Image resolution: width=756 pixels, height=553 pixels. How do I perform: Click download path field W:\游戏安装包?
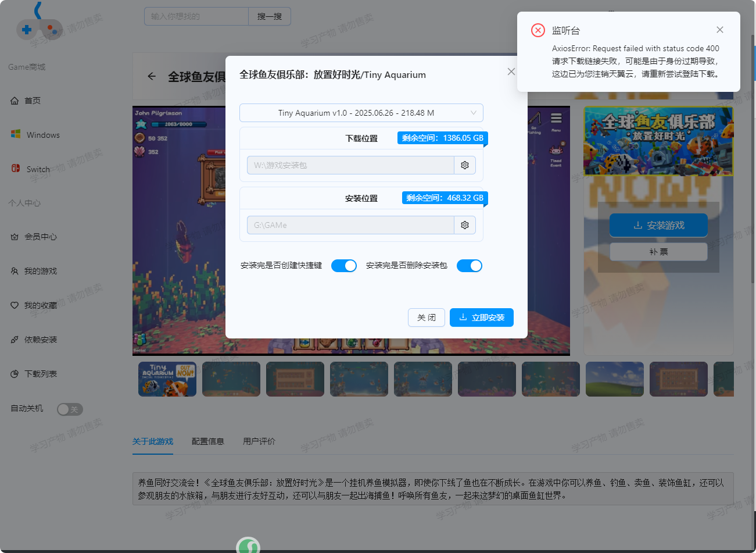pos(350,165)
